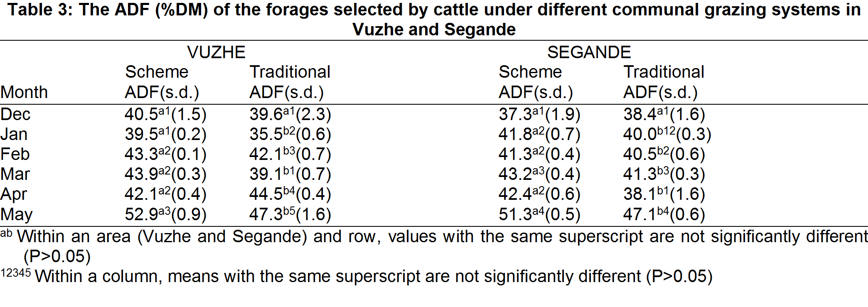Screen dimensions: 868x307
Task: Click the table title starting "Table 3"
Action: (434, 20)
